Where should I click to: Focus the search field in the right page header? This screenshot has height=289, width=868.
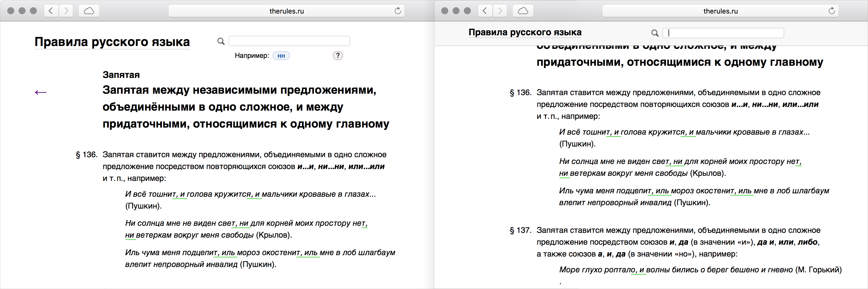coord(723,33)
